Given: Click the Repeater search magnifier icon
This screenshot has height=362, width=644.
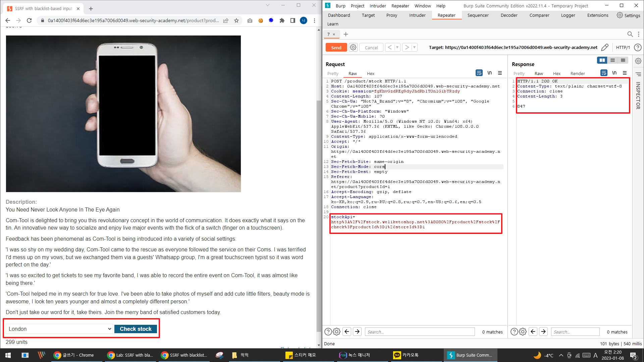Looking at the screenshot, I should coord(630,34).
